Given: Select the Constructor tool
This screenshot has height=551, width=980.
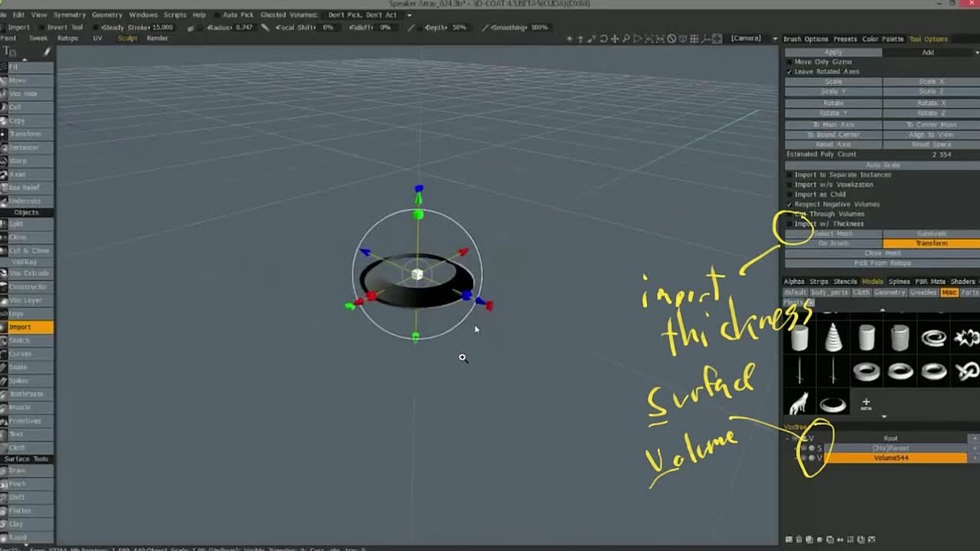Looking at the screenshot, I should click(x=27, y=287).
